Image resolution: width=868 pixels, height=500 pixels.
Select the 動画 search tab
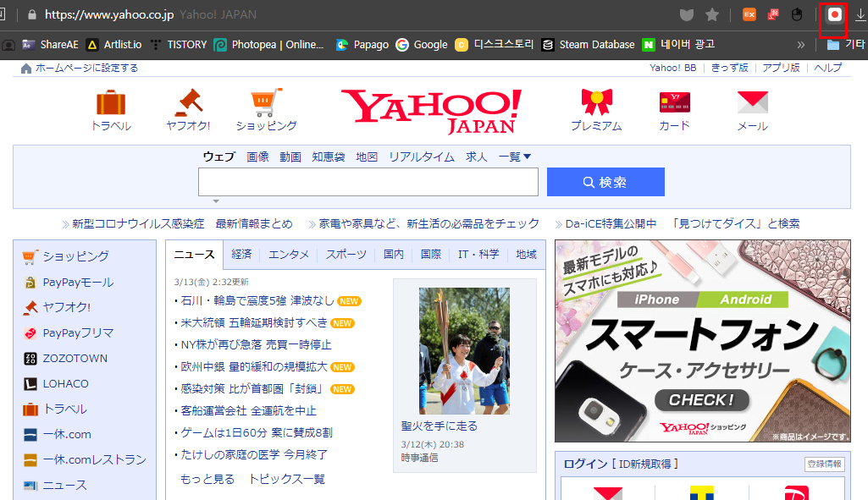(290, 157)
